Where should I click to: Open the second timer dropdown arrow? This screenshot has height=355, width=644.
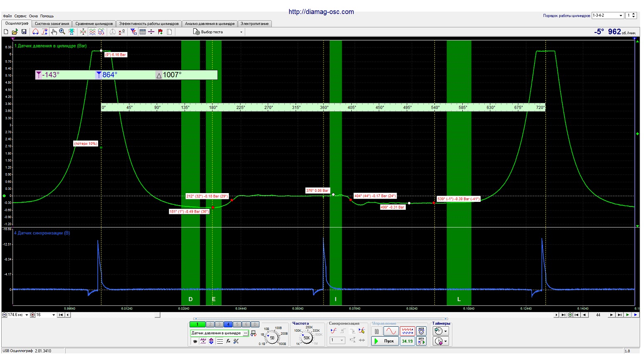pyautogui.click(x=446, y=342)
